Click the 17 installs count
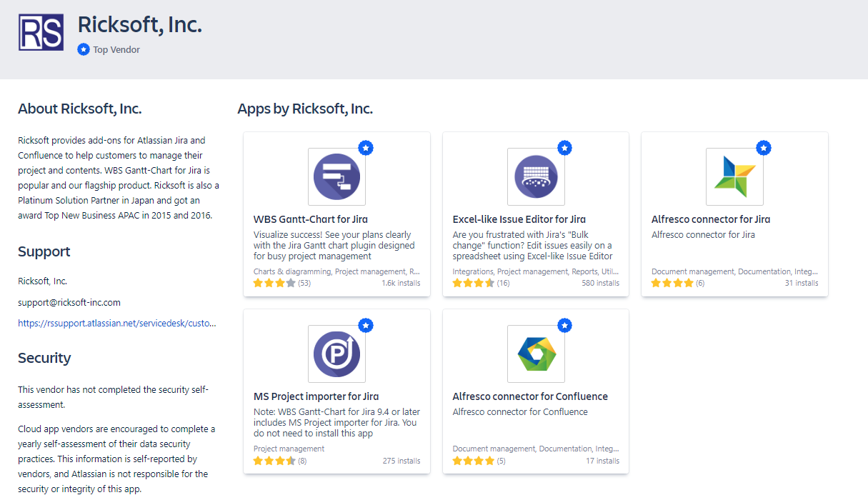The width and height of the screenshot is (868, 500). [603, 461]
